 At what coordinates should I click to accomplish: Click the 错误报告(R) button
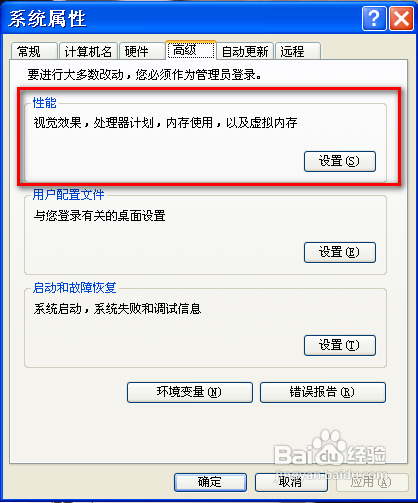click(323, 392)
